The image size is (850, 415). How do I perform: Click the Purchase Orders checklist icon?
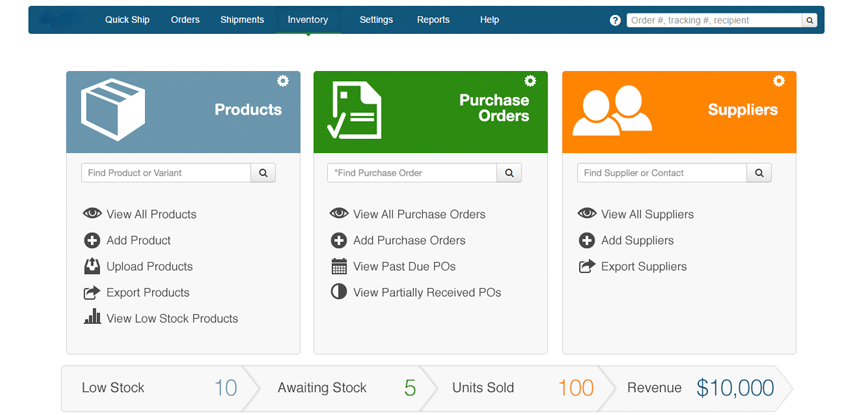tap(355, 111)
